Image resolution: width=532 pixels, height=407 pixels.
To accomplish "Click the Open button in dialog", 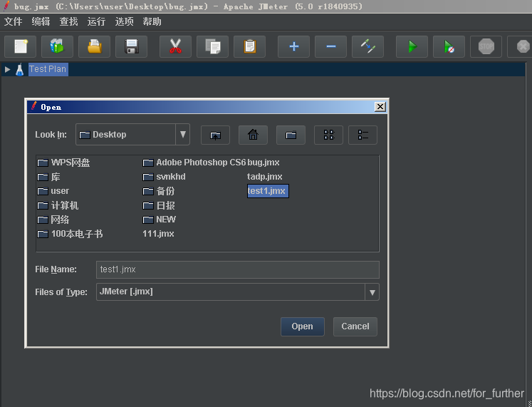I will (302, 326).
